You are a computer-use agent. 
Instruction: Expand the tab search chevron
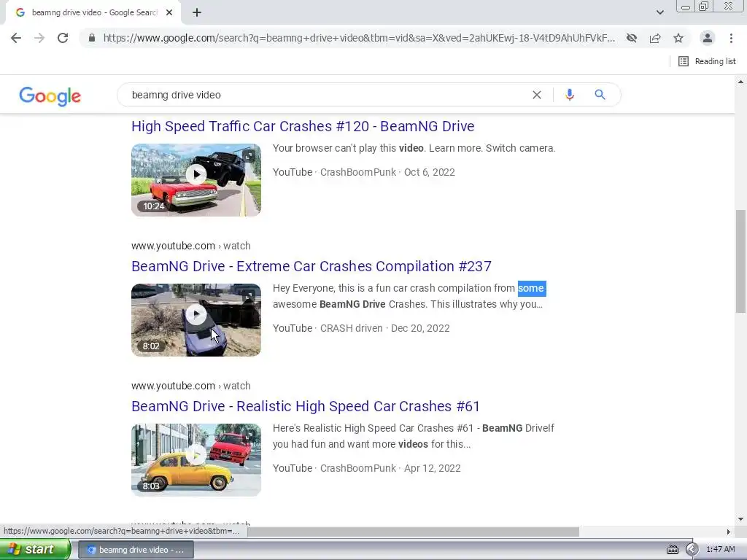click(x=659, y=12)
